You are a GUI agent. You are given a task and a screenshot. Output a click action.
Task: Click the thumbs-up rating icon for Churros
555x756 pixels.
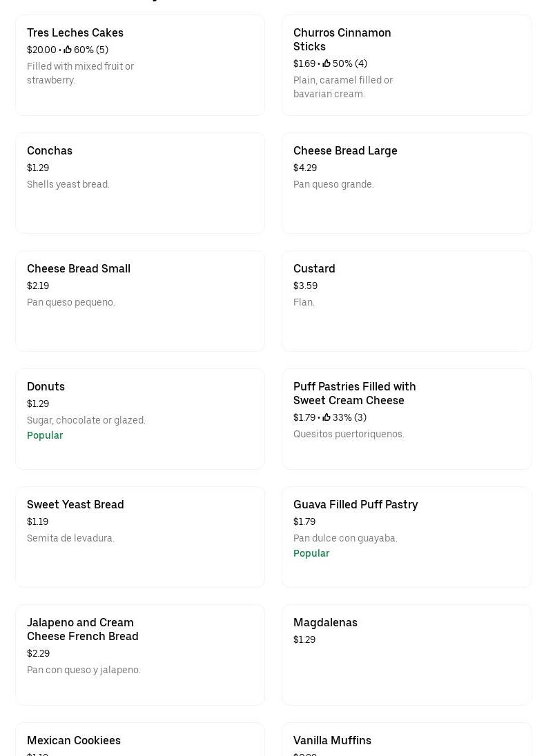(327, 63)
